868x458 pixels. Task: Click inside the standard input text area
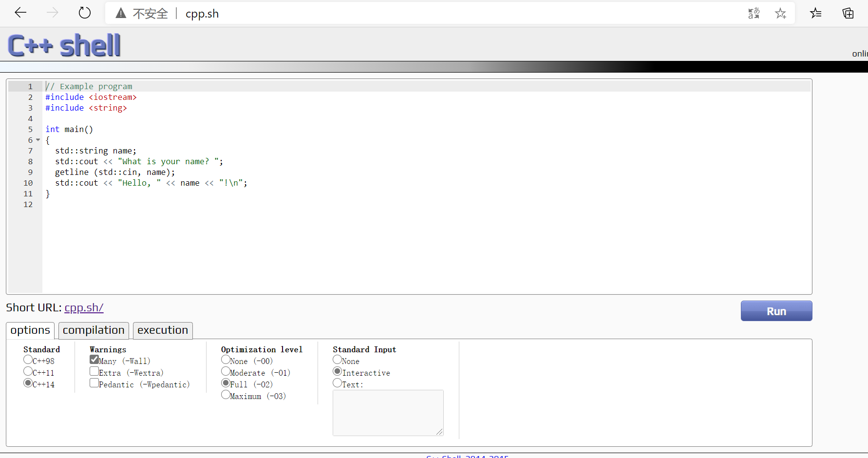388,413
